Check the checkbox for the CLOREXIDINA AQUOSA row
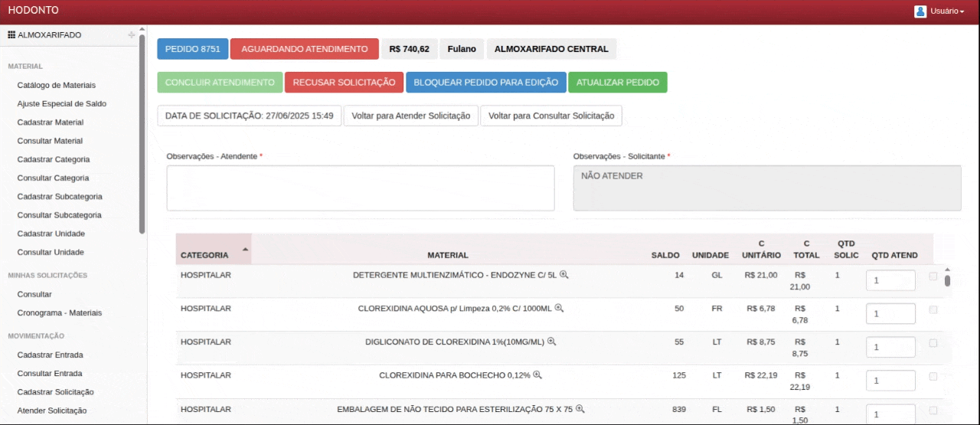Screen dimensions: 980x425 (933, 310)
